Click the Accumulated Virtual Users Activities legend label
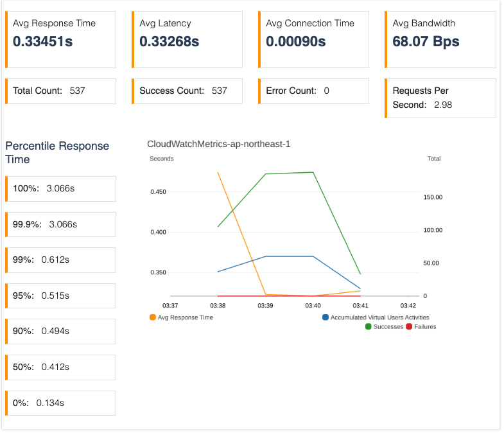 (x=380, y=317)
